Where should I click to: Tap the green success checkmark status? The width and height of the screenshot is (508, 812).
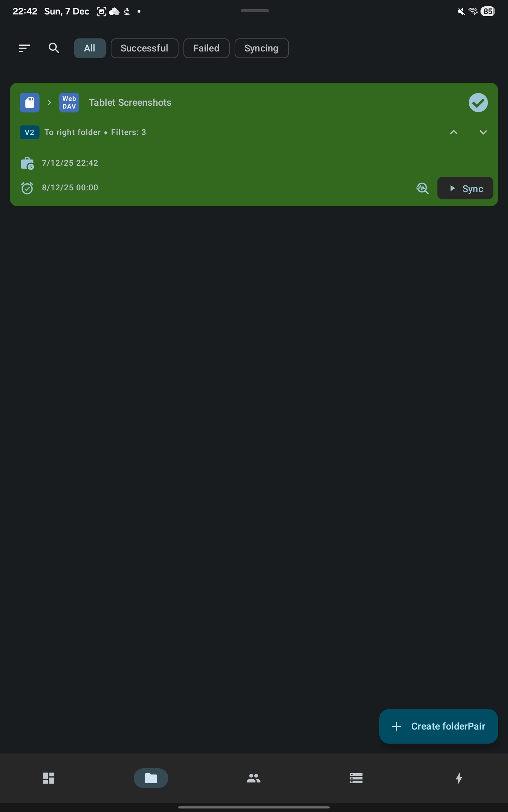pos(478,103)
